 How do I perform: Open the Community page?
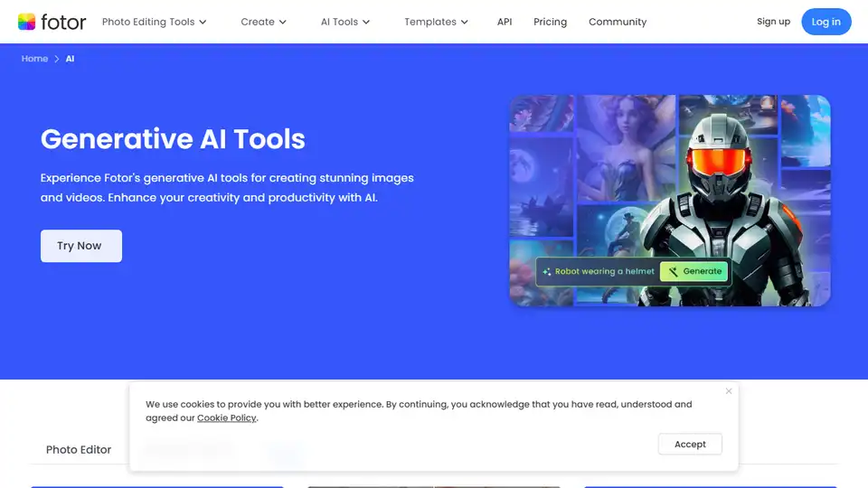pyautogui.click(x=618, y=22)
